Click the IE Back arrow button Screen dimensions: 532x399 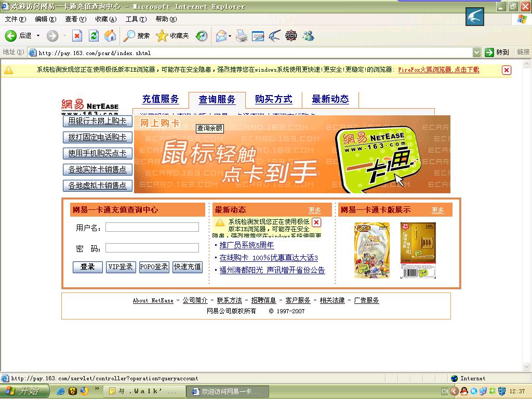pyautogui.click(x=10, y=36)
